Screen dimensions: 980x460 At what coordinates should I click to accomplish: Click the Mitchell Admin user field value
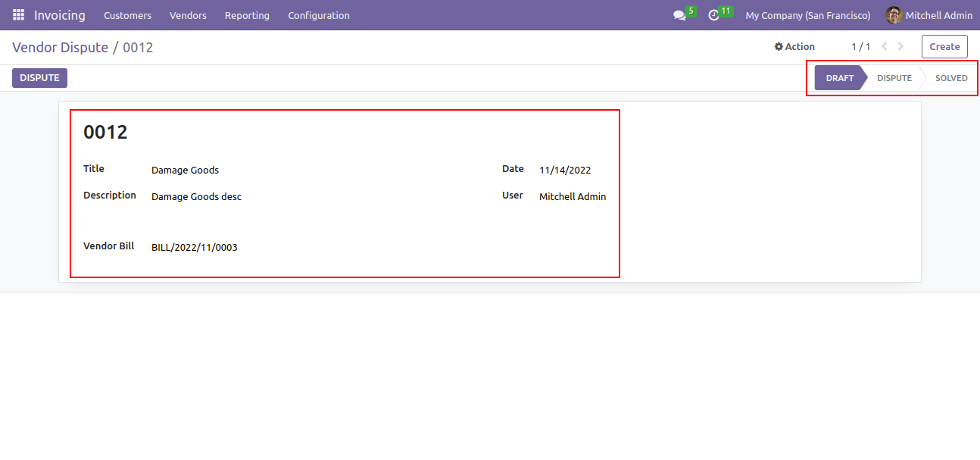(573, 197)
